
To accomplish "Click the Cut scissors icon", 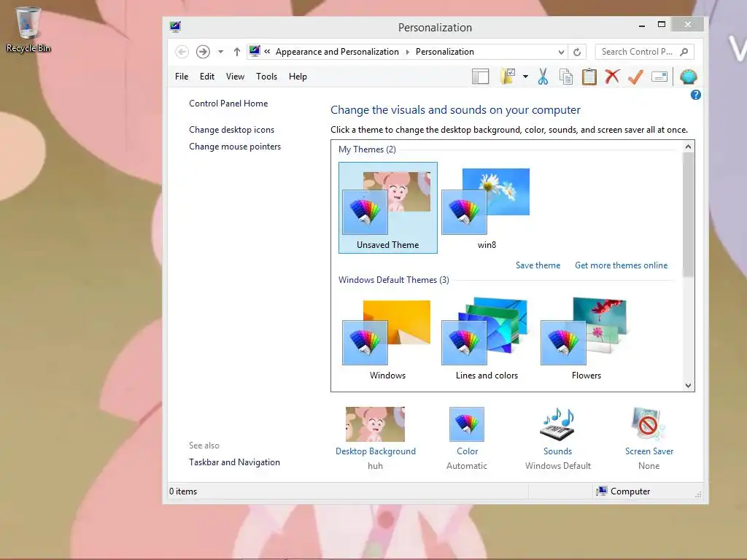I will point(543,76).
